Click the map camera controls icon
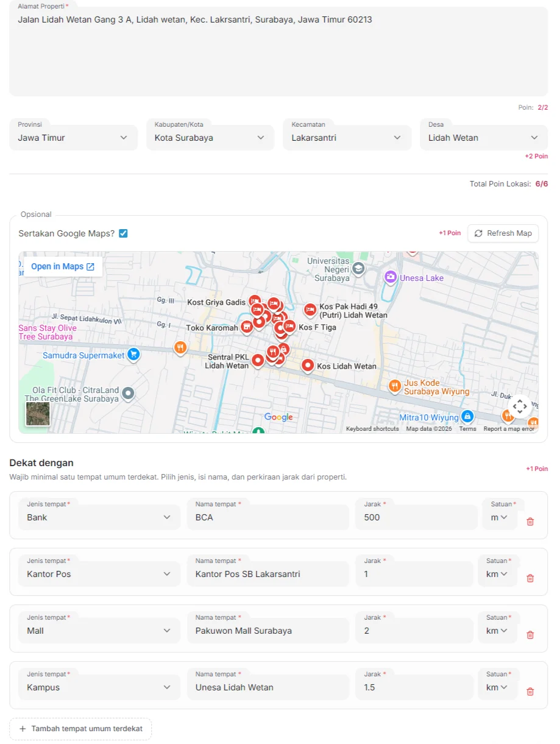 click(519, 406)
